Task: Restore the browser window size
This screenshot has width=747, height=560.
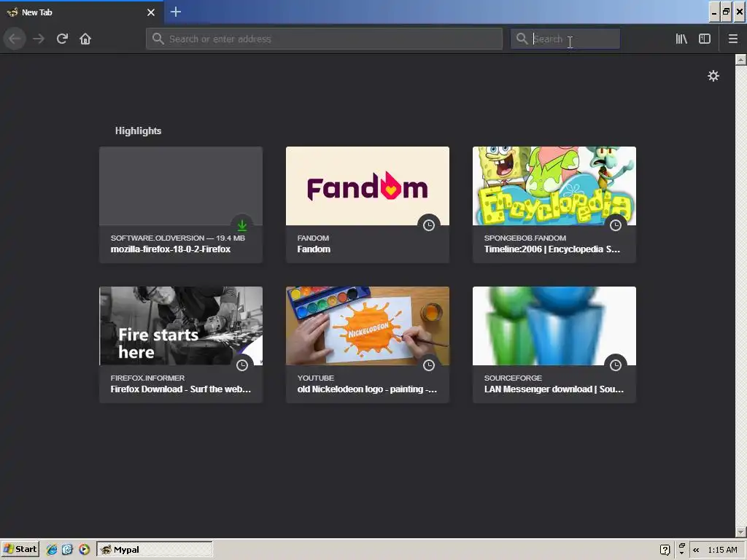Action: point(726,12)
